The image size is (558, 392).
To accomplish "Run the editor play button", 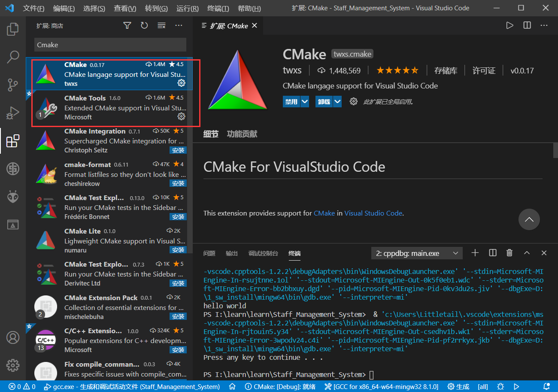I will click(509, 26).
